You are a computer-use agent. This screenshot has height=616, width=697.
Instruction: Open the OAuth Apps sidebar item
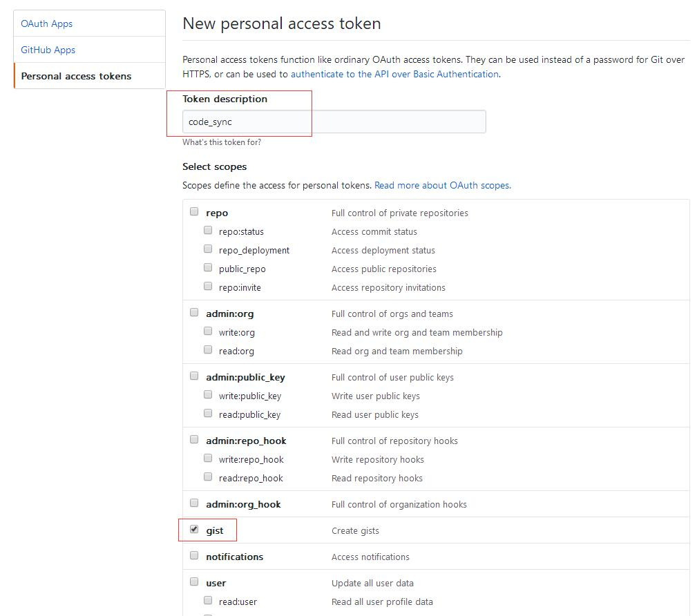(x=47, y=23)
